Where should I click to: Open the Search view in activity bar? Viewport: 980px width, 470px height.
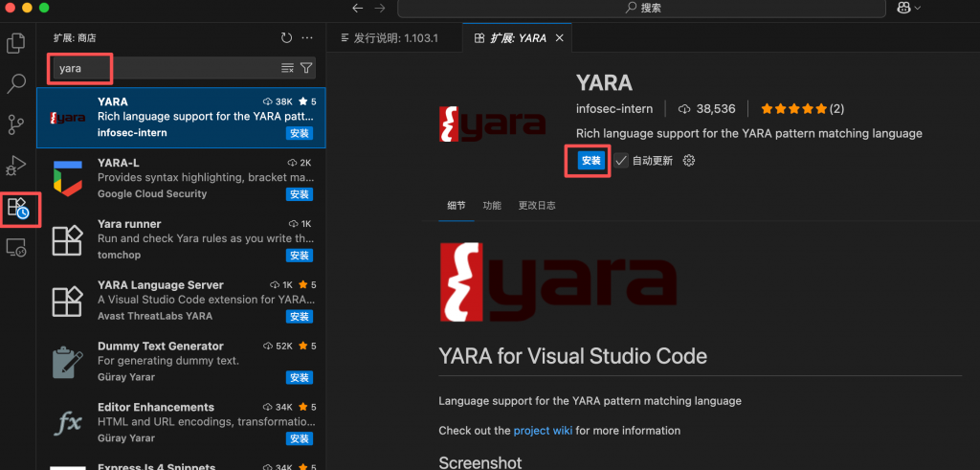pyautogui.click(x=16, y=84)
